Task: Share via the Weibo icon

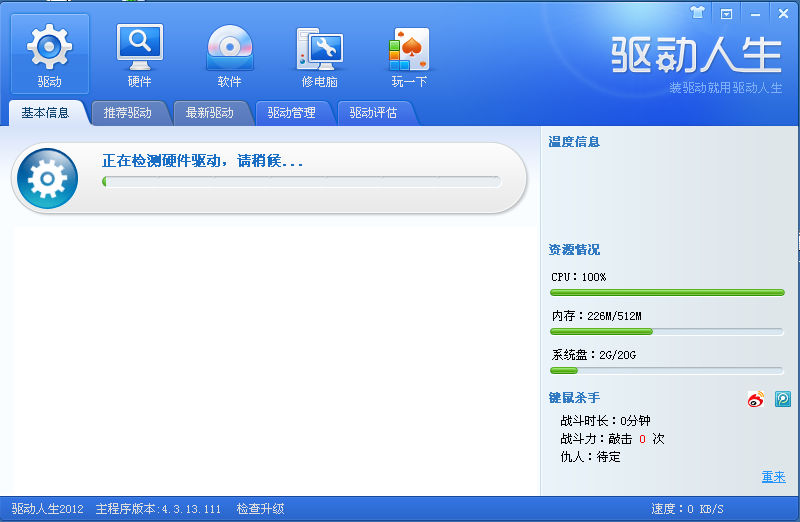Action: click(756, 399)
